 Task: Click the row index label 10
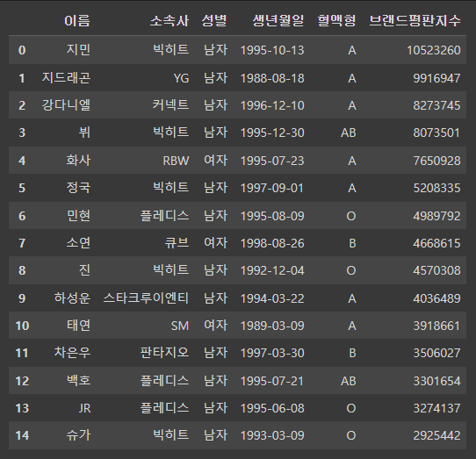point(22,326)
